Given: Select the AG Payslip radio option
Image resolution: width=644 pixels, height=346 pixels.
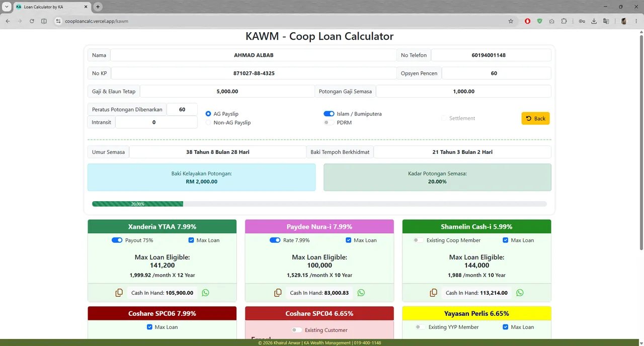Looking at the screenshot, I should point(208,114).
